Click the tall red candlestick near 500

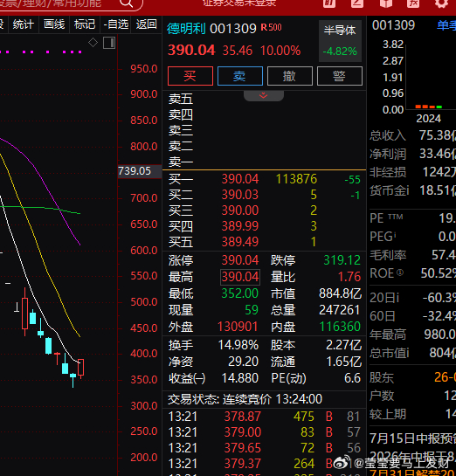[24, 313]
